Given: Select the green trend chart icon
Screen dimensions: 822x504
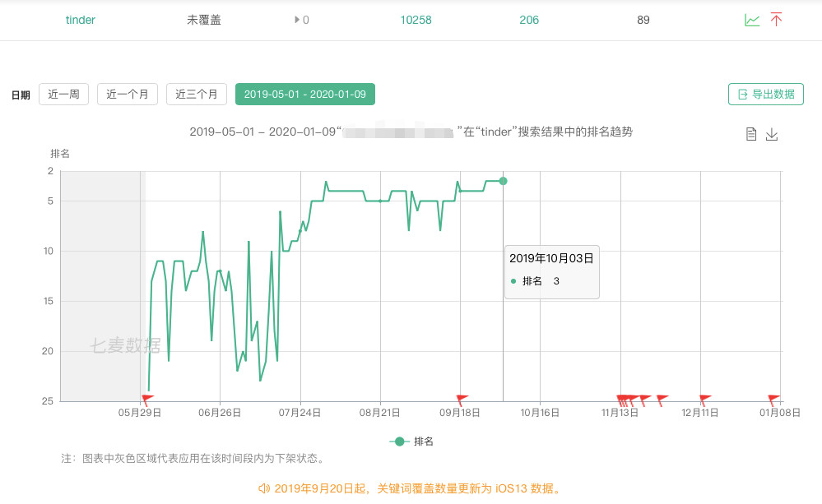Looking at the screenshot, I should (751, 20).
